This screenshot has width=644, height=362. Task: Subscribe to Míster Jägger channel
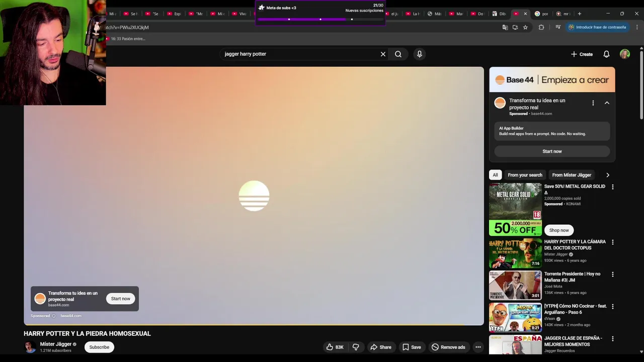[99, 347]
